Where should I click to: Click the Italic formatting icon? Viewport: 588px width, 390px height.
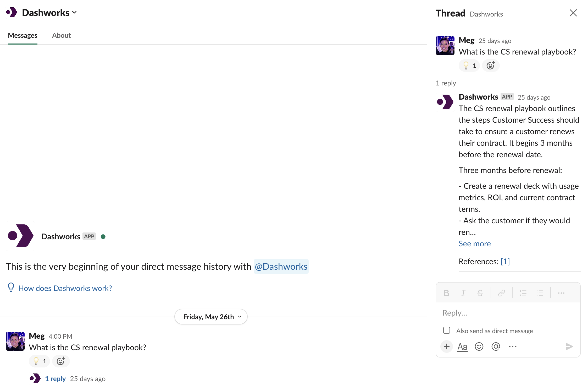coord(463,293)
